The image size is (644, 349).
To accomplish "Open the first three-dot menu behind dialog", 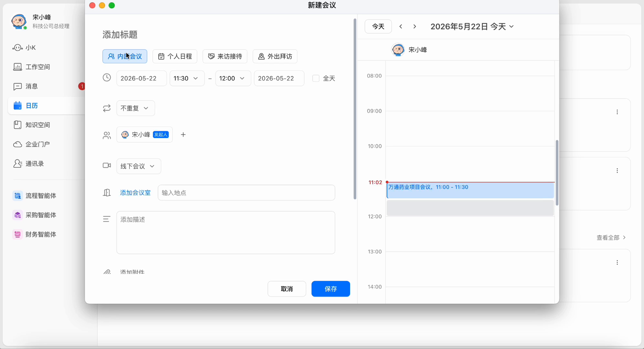I will [617, 112].
